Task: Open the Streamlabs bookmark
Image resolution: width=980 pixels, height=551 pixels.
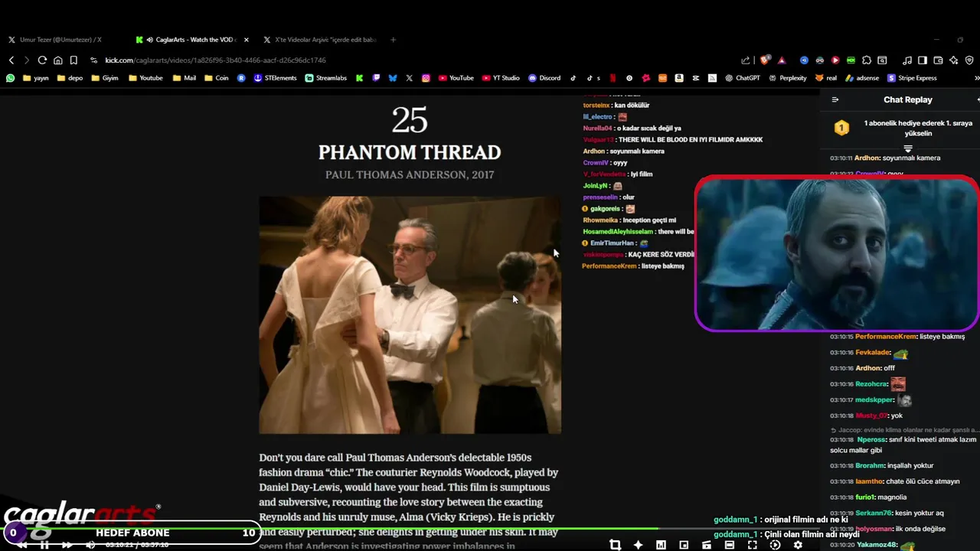Action: coord(325,78)
